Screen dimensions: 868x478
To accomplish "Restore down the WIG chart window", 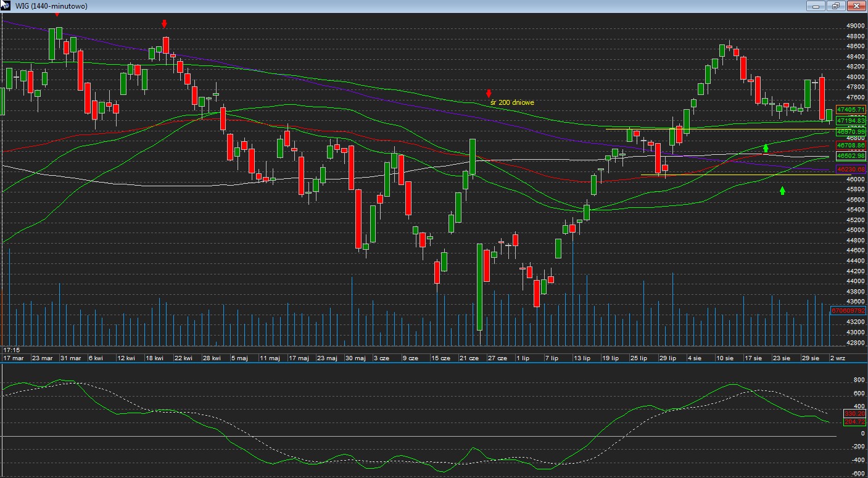I will [x=836, y=6].
